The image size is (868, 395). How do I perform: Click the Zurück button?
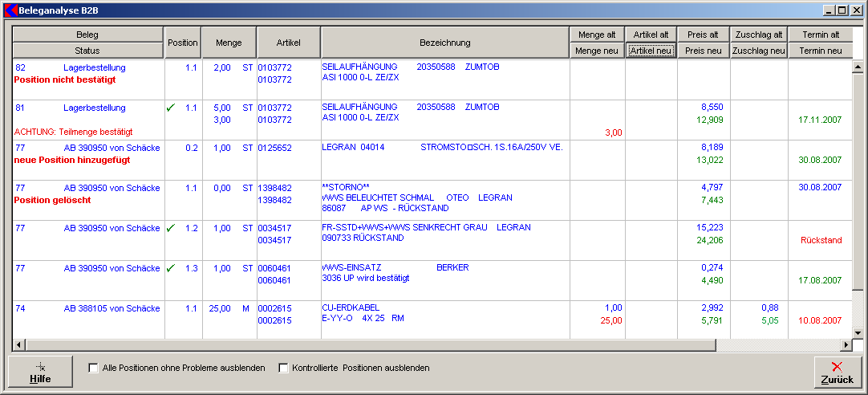click(x=837, y=372)
